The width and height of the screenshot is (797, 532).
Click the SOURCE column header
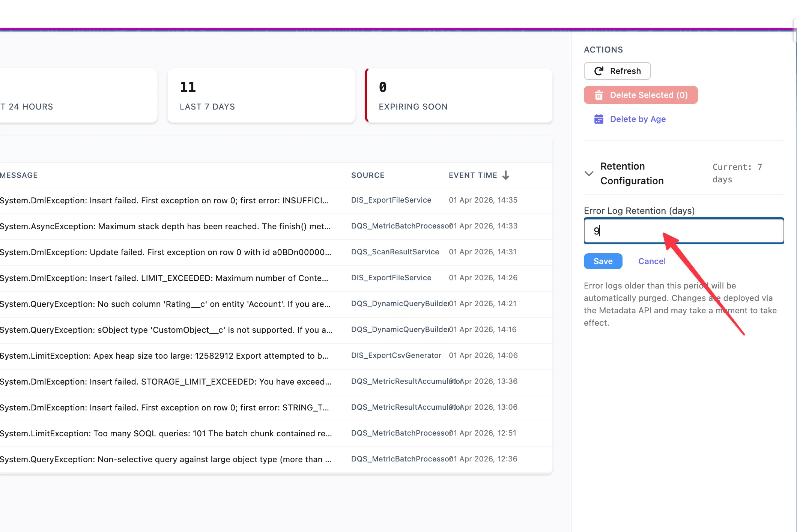(368, 175)
